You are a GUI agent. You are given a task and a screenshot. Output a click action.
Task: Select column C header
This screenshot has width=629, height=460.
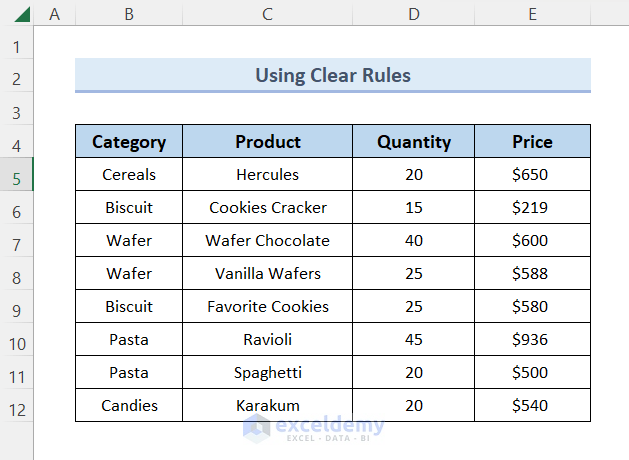[x=267, y=13]
